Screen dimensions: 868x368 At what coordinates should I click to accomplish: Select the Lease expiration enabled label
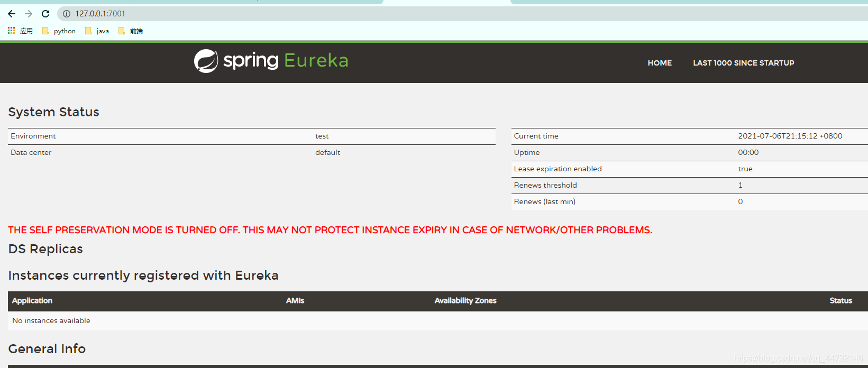(558, 169)
